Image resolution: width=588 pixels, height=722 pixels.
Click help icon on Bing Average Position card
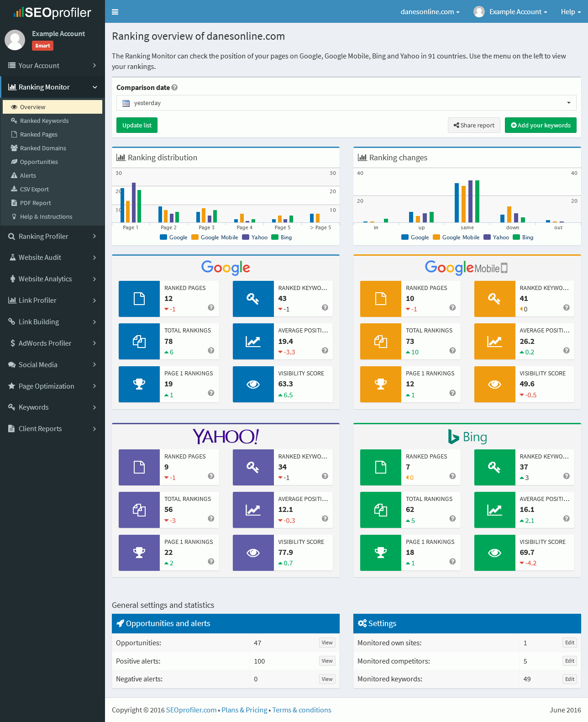[566, 518]
